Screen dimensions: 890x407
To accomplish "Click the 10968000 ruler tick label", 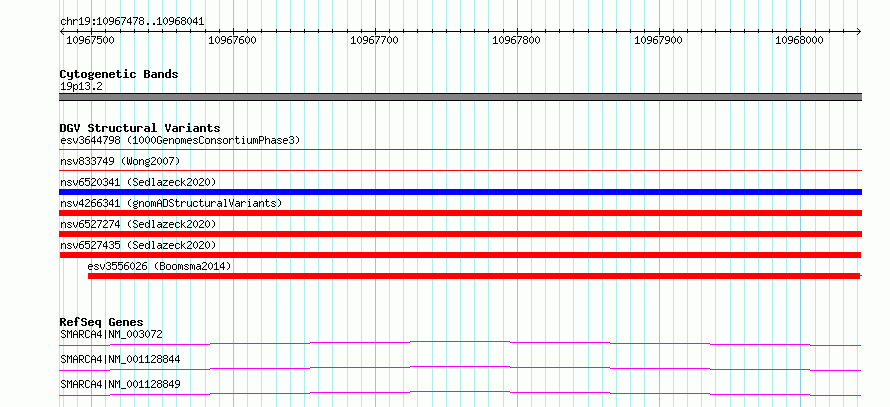I will coord(799,40).
